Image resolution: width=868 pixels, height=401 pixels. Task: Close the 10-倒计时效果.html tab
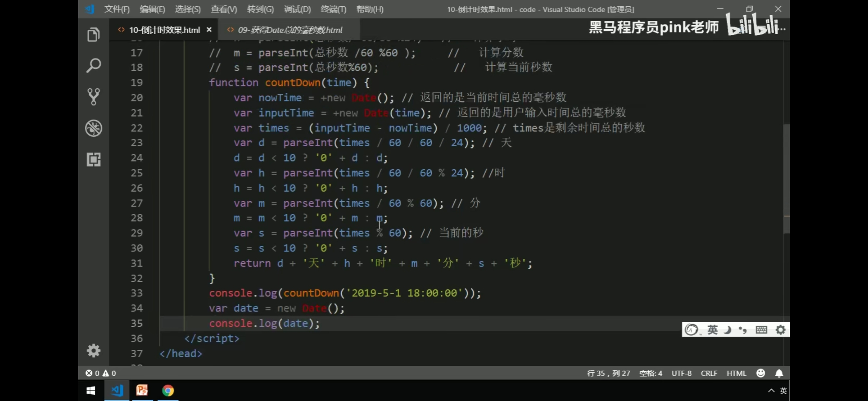[x=209, y=30]
